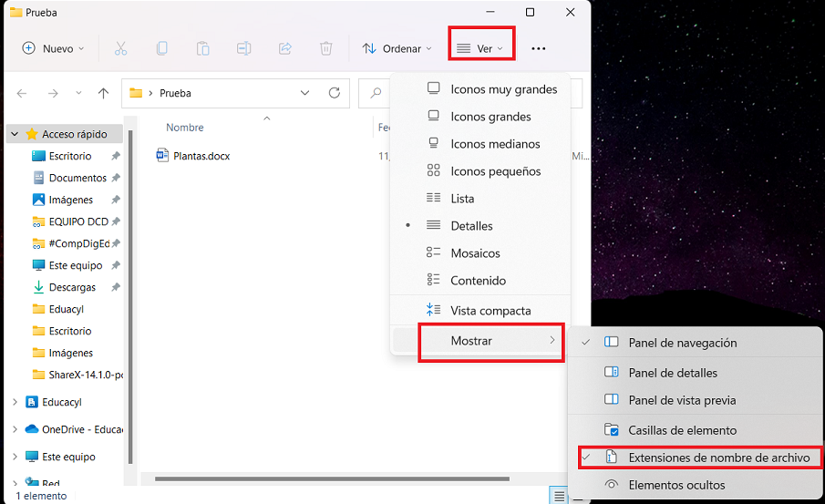This screenshot has height=504, width=825.
Task: Select pinned Este equipo under quick access
Action: click(x=76, y=265)
